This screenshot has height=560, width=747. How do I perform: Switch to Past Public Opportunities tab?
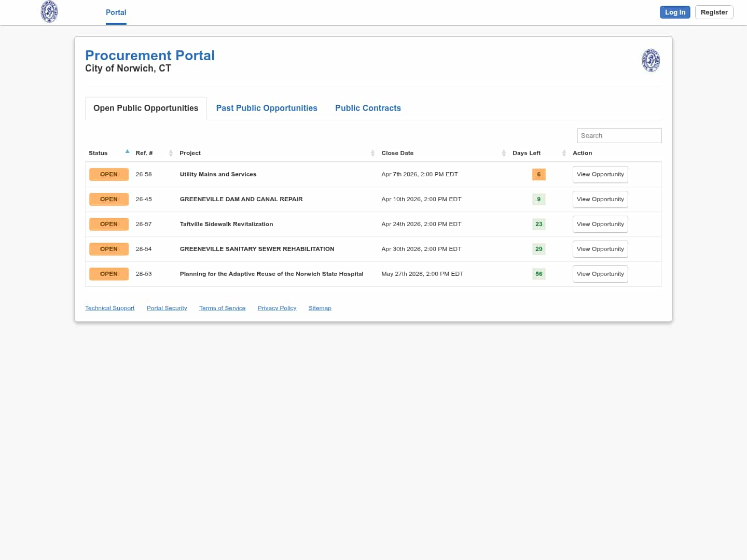(267, 108)
